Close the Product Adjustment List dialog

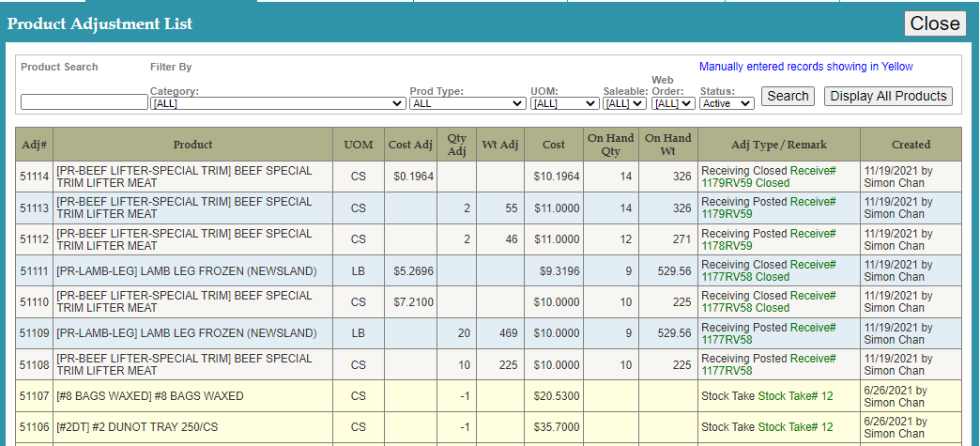coord(935,23)
